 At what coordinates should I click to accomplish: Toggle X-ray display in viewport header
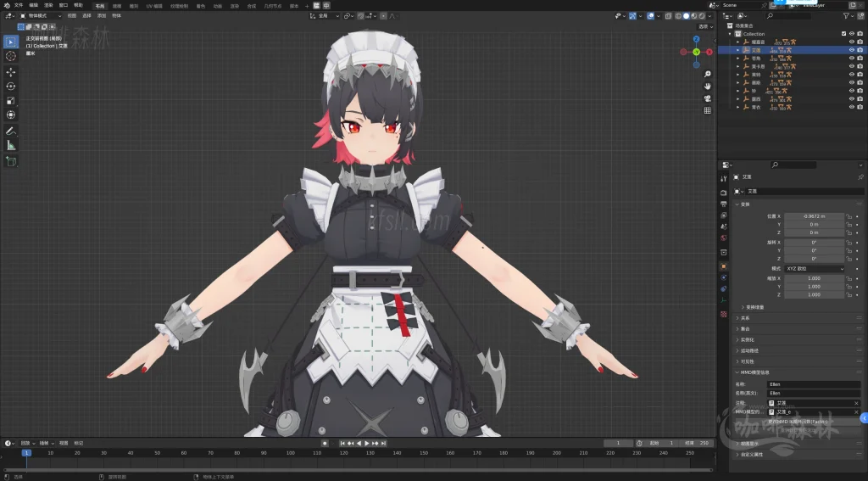pyautogui.click(x=669, y=16)
